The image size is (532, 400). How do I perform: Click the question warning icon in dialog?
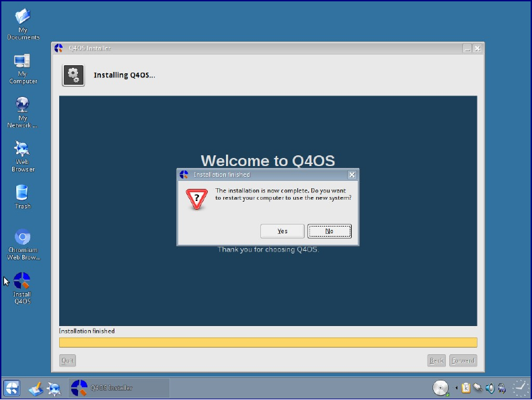(x=196, y=199)
